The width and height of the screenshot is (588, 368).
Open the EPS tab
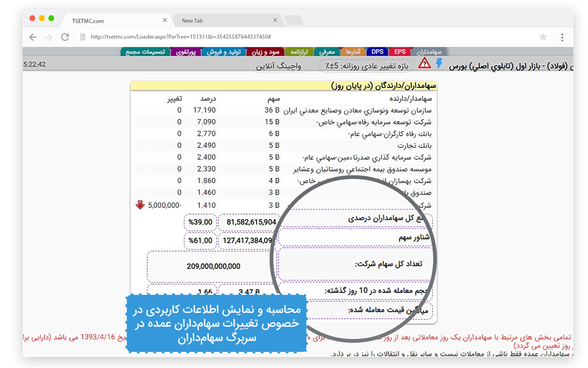tap(400, 52)
